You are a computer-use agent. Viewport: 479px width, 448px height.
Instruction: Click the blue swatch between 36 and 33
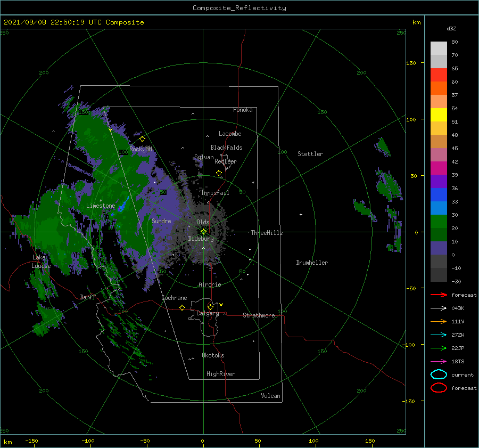[439, 194]
